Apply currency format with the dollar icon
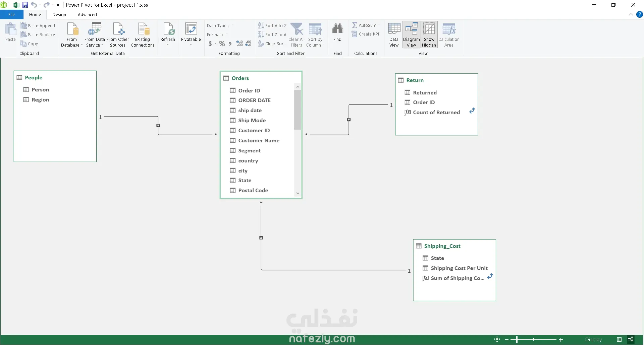Image resolution: width=644 pixels, height=345 pixels. tap(210, 44)
